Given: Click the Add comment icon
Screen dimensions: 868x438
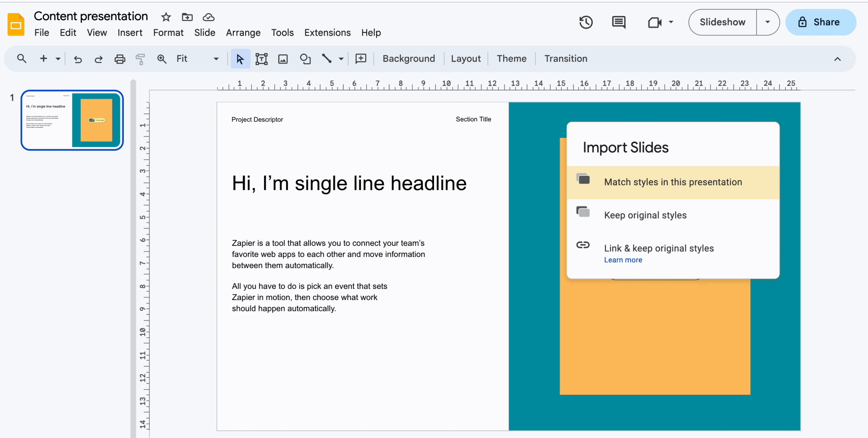Looking at the screenshot, I should point(360,59).
